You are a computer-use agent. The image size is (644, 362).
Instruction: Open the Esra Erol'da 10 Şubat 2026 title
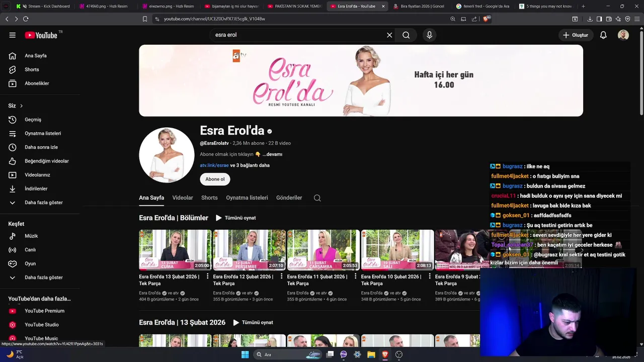(391, 280)
